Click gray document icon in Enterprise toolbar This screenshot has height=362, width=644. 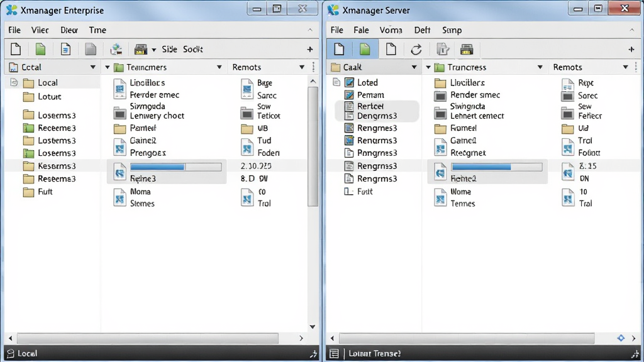click(x=91, y=49)
